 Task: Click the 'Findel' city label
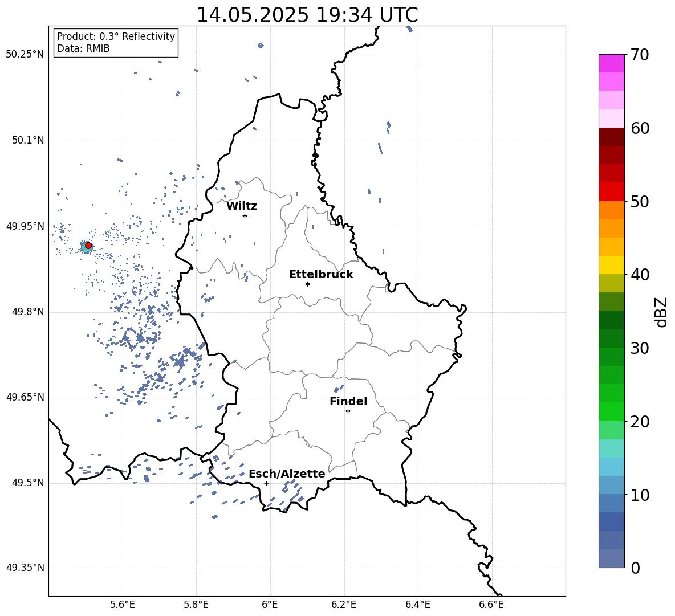(348, 401)
